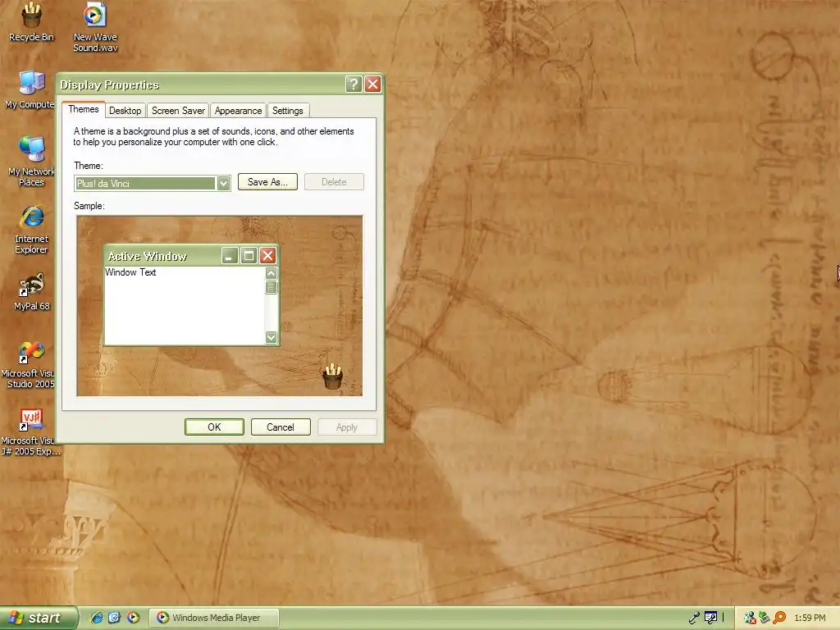
Task: Launch Windows Media Player from Quick Launch
Action: coord(133,618)
